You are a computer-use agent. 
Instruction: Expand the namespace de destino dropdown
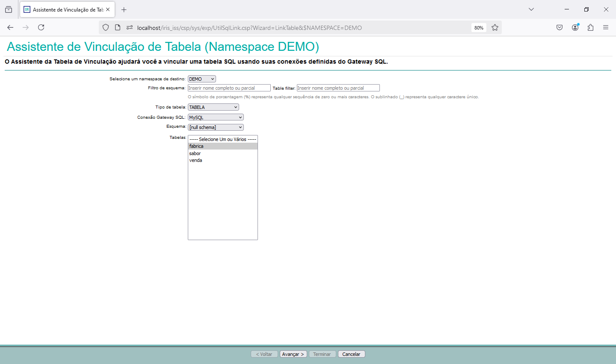click(202, 79)
